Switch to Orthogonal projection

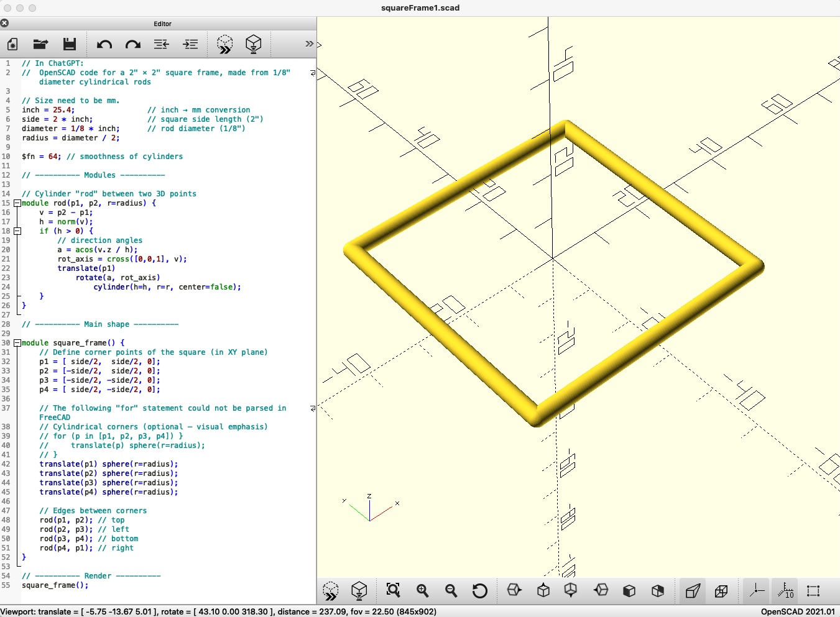[721, 590]
